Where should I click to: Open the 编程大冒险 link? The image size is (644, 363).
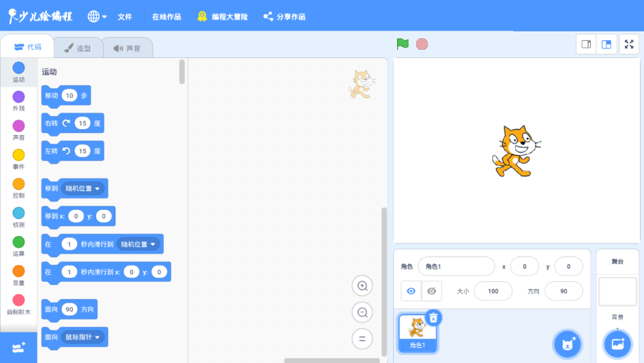222,16
